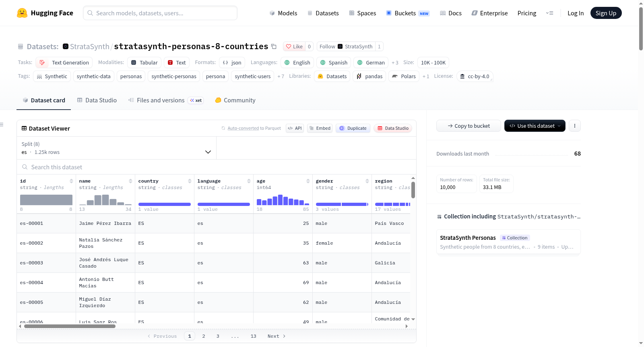Open the StrataSynth Personas collection card
This screenshot has width=644, height=347.
[x=508, y=242]
